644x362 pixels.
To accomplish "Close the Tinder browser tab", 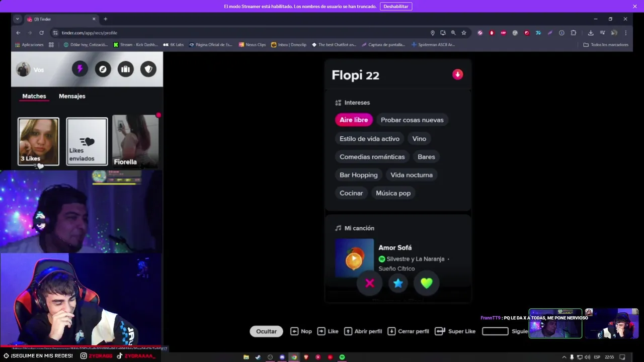I will [94, 19].
